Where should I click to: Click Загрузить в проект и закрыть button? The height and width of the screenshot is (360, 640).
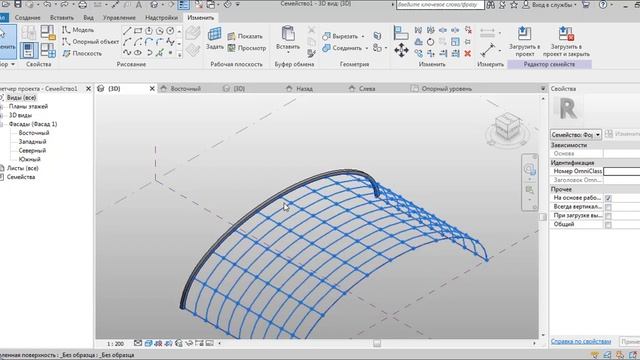tap(566, 41)
